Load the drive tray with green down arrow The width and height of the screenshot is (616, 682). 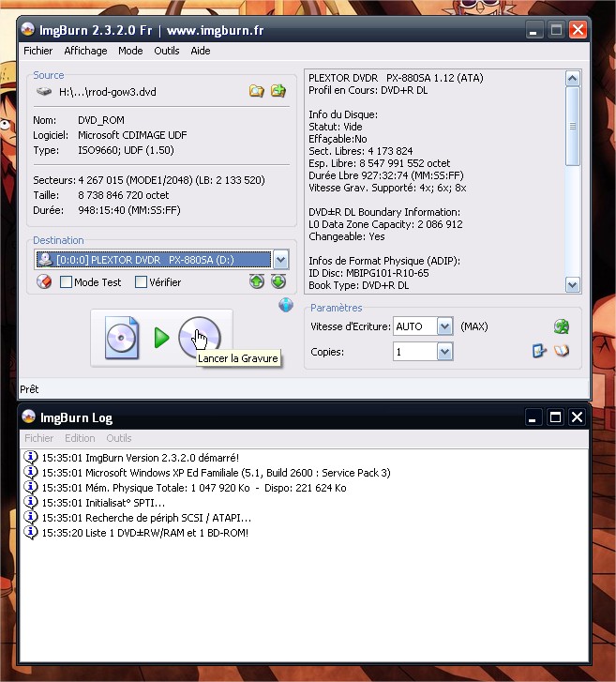point(278,281)
